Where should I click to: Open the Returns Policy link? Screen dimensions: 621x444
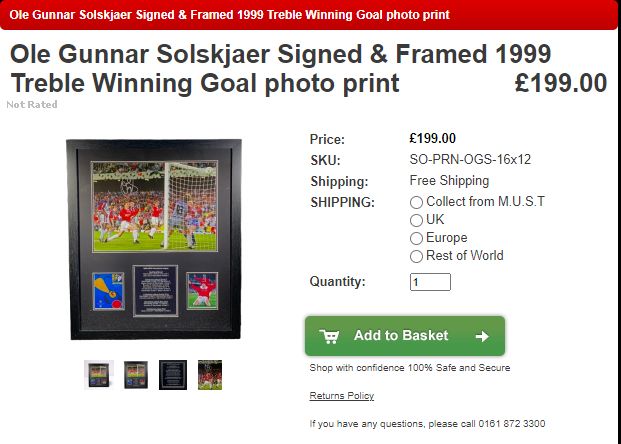342,396
